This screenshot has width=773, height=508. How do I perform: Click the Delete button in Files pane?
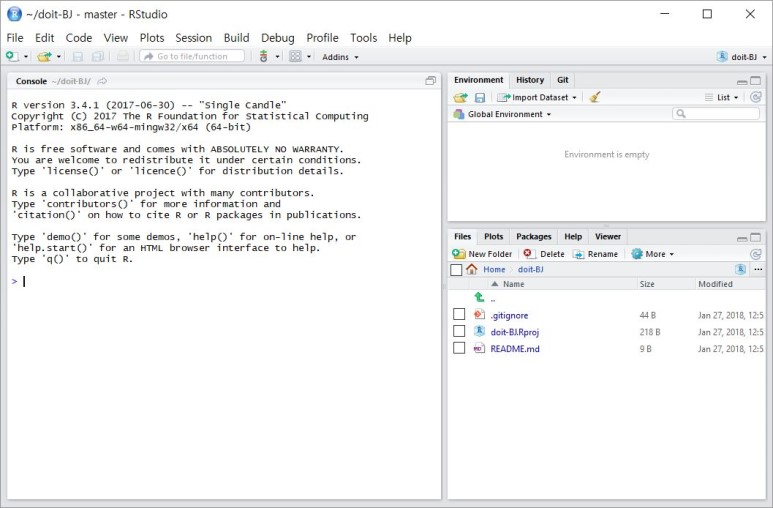point(544,254)
